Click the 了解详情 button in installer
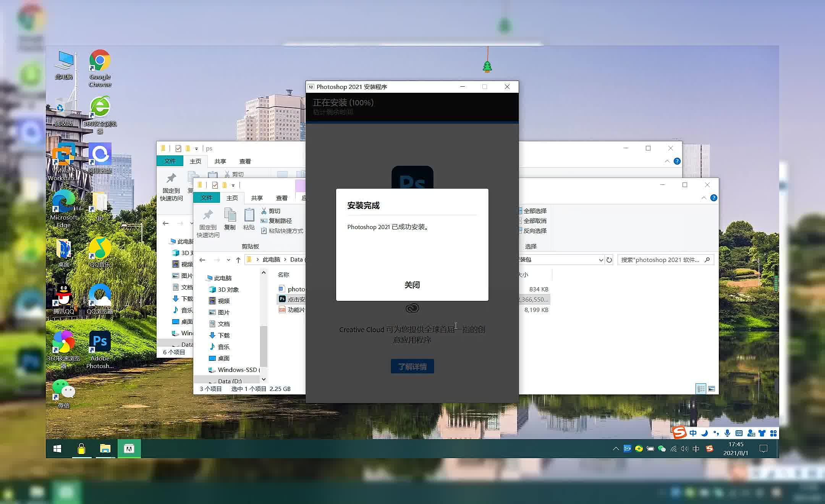The image size is (825, 504). 412,367
